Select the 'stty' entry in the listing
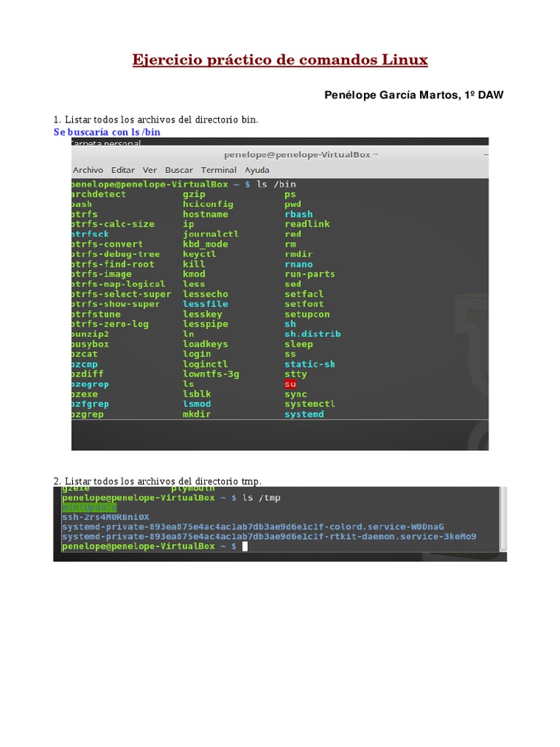The width and height of the screenshot is (560, 747). (x=296, y=374)
